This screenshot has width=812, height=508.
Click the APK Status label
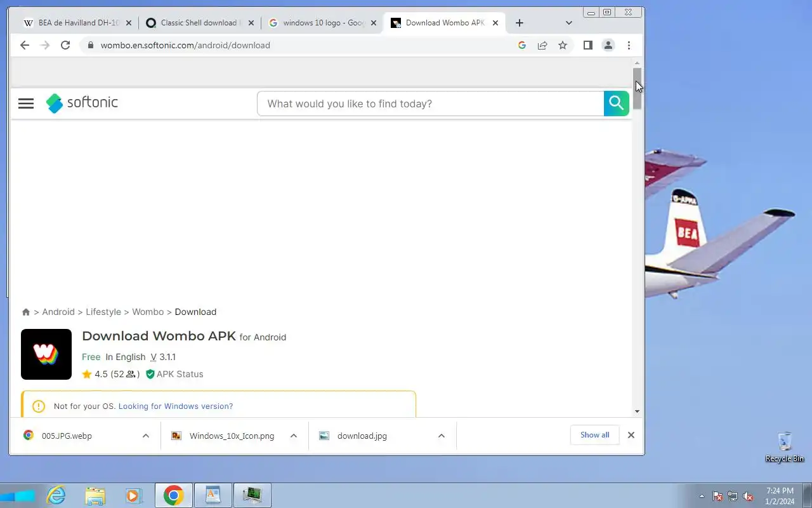click(x=180, y=374)
